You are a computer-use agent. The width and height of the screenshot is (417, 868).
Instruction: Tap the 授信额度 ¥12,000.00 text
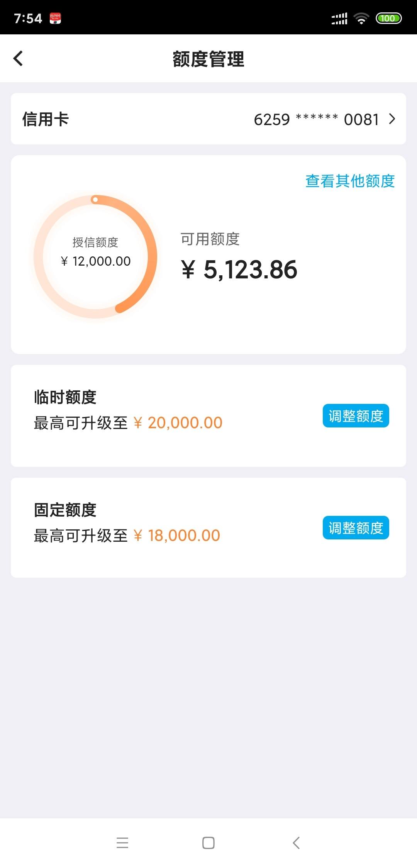point(95,252)
